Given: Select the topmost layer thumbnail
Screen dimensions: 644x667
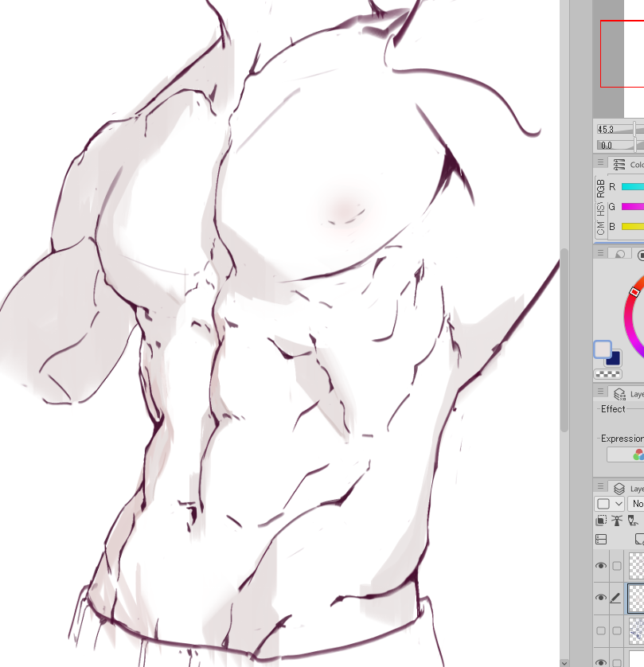Looking at the screenshot, I should pos(636,566).
